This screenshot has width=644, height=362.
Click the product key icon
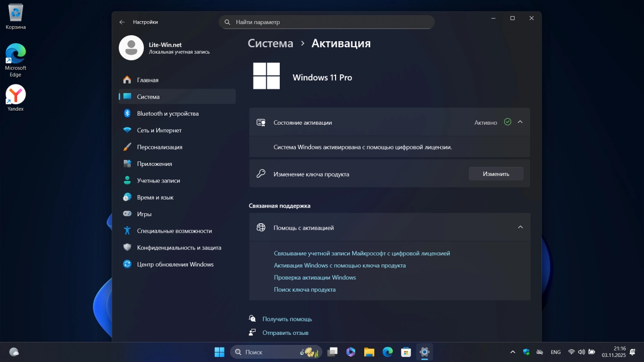coord(261,174)
